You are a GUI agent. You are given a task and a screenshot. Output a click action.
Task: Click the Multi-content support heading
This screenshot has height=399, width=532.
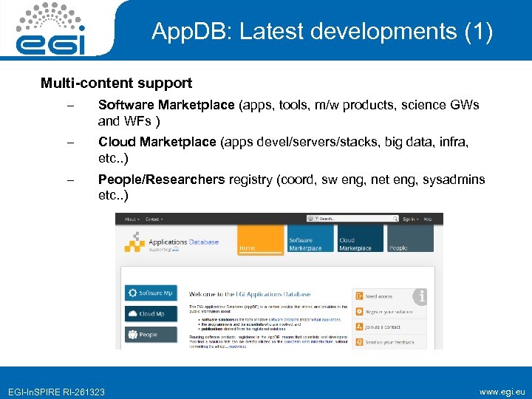[x=117, y=83]
